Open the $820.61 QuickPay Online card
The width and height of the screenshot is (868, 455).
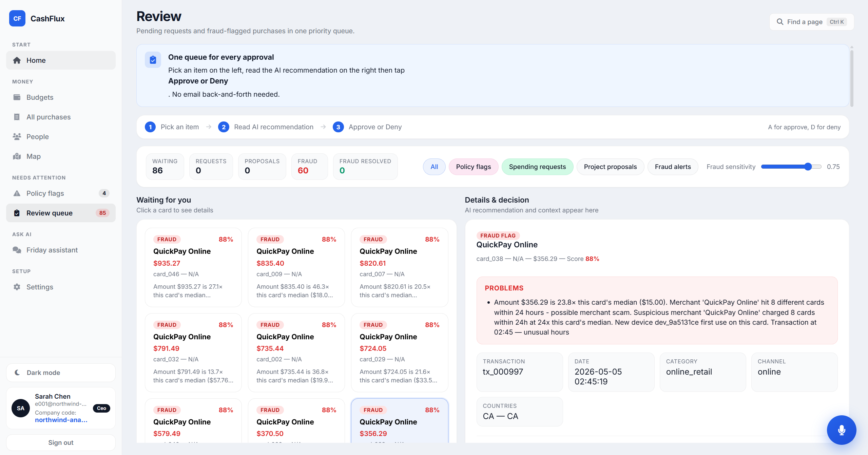pyautogui.click(x=399, y=267)
